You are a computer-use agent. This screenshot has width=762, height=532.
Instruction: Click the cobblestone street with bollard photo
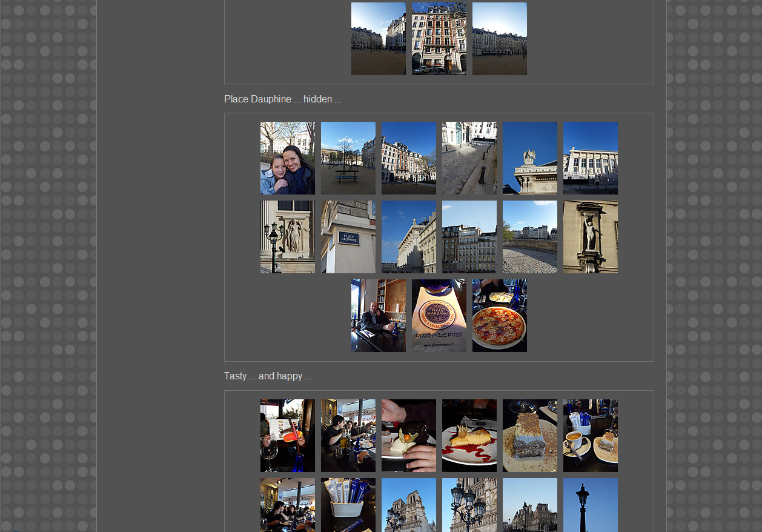click(x=469, y=158)
